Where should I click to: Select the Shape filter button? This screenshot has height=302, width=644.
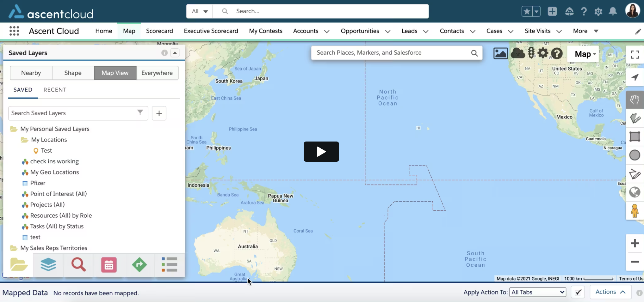pyautogui.click(x=73, y=73)
